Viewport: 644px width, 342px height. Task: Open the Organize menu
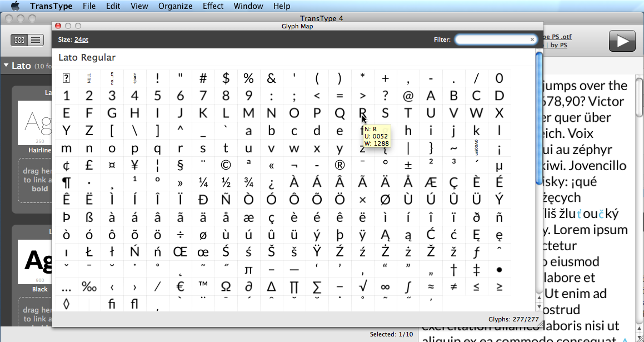click(176, 6)
